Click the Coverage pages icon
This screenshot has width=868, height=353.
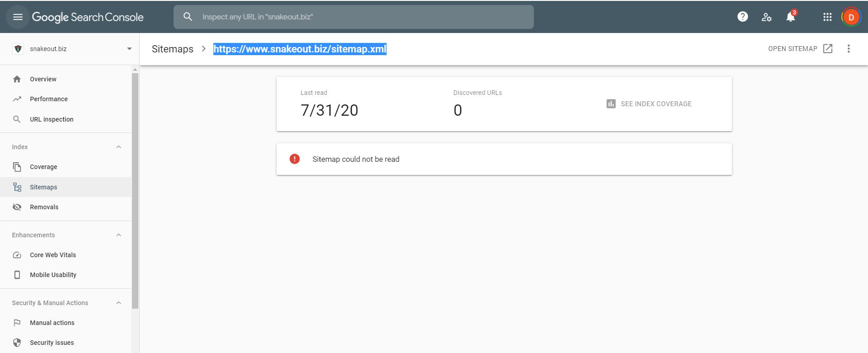pyautogui.click(x=17, y=167)
